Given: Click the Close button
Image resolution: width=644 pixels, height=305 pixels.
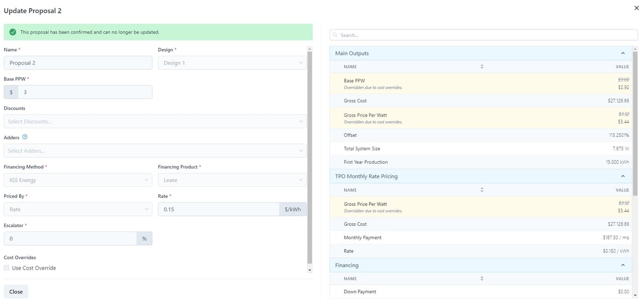Looking at the screenshot, I should (16, 292).
